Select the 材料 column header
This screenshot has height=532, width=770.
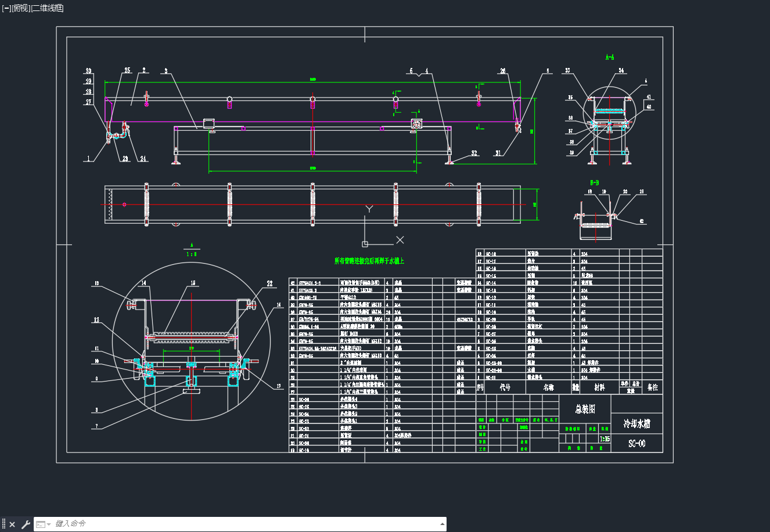point(599,387)
